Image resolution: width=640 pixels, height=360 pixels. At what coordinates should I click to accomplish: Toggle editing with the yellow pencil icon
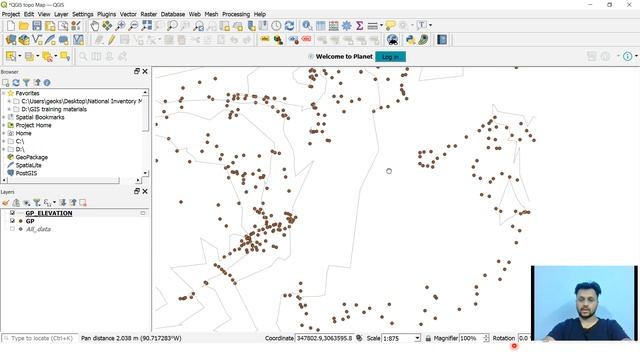pyautogui.click(x=111, y=40)
